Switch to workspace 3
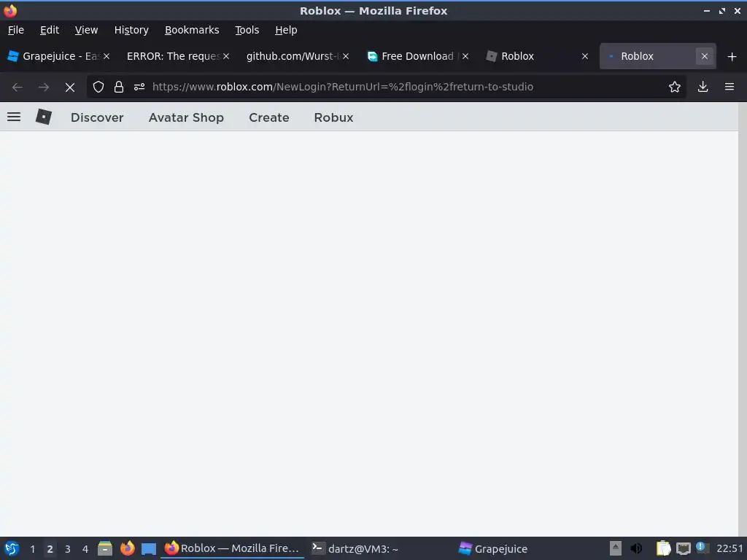 tap(68, 549)
